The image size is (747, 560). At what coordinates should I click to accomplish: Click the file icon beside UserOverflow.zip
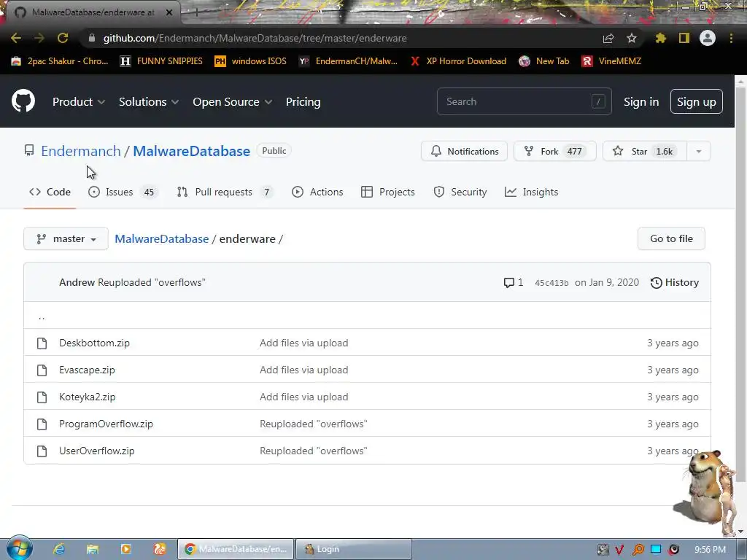pos(42,451)
